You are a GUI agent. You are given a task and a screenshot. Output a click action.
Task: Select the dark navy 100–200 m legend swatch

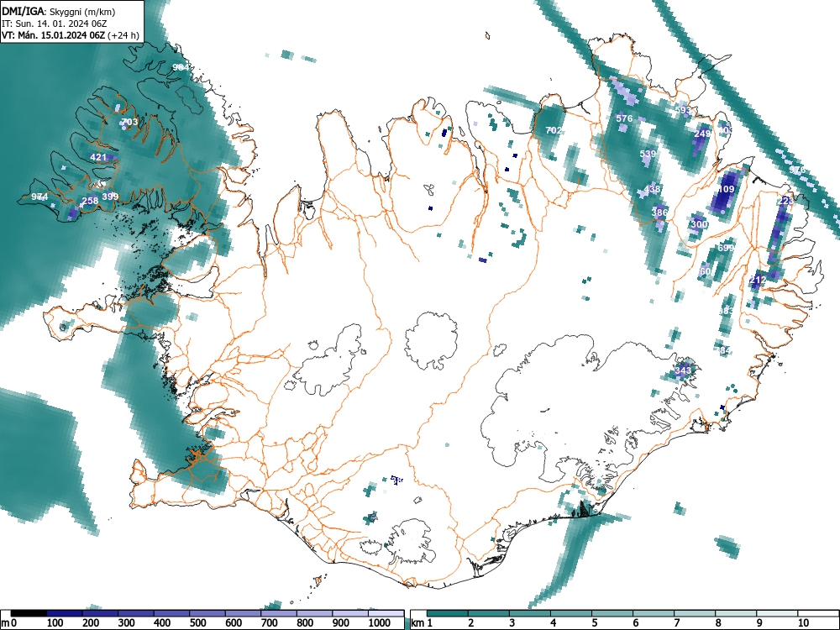pyautogui.click(x=65, y=613)
